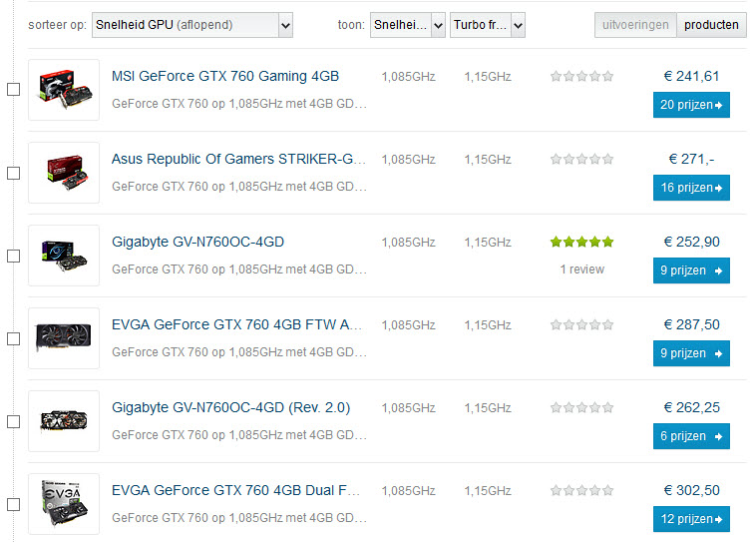Open Gigabyte Rev. 2.0 card thumbnail
Viewport: 756px width, 542px height.
click(64, 421)
